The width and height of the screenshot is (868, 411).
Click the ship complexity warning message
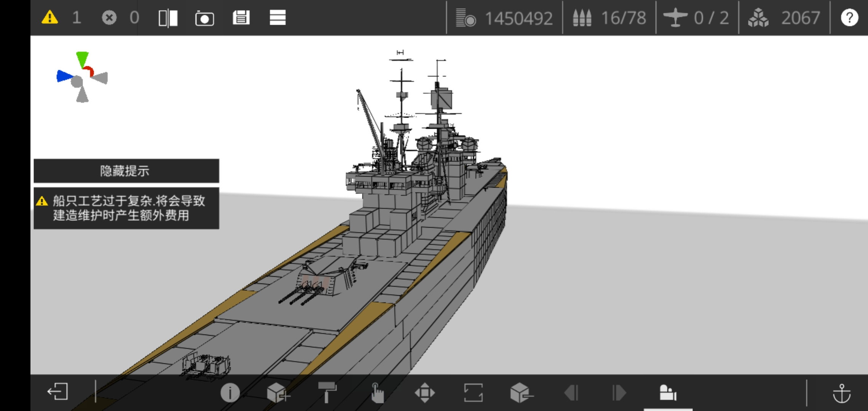click(126, 208)
